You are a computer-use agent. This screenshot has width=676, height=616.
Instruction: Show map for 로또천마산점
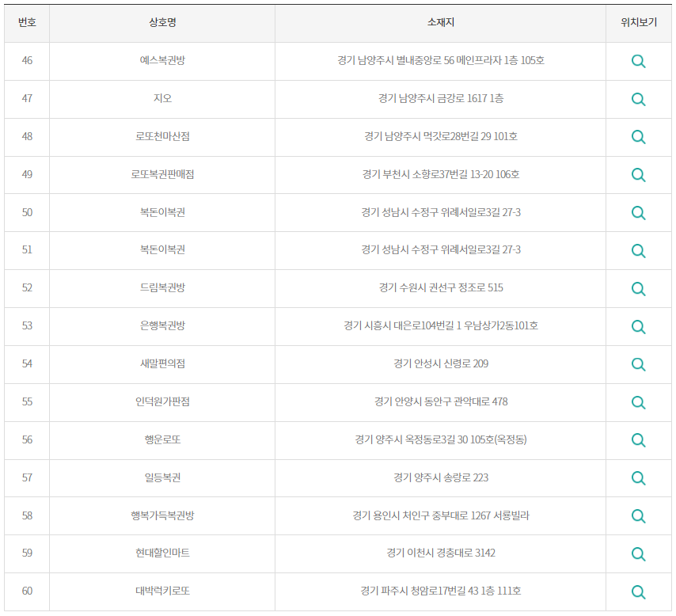tap(638, 137)
